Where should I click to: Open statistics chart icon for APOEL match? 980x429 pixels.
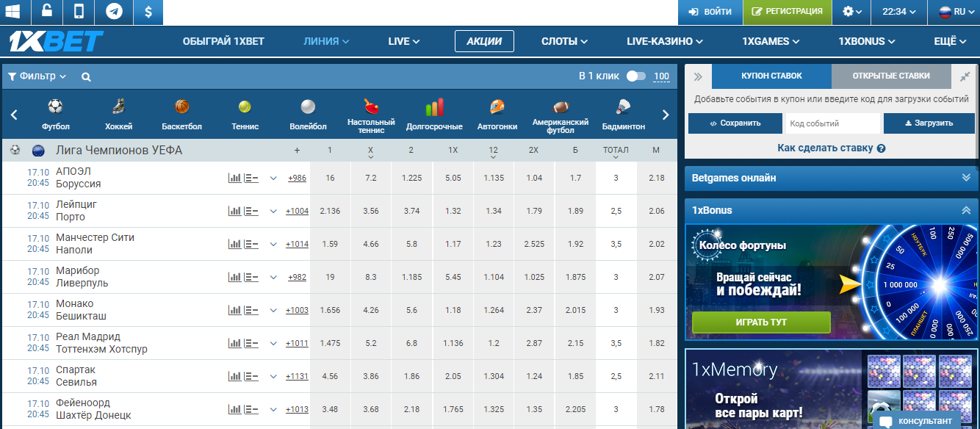pos(234,178)
